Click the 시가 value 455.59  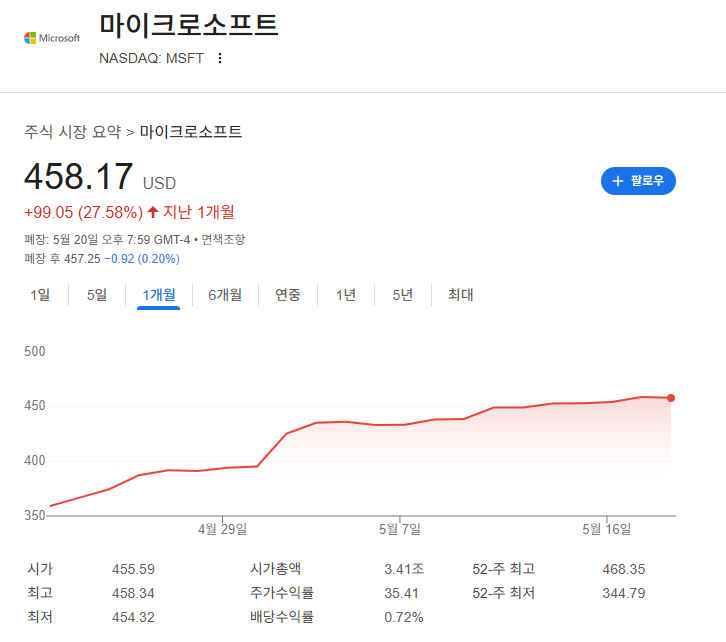click(133, 569)
